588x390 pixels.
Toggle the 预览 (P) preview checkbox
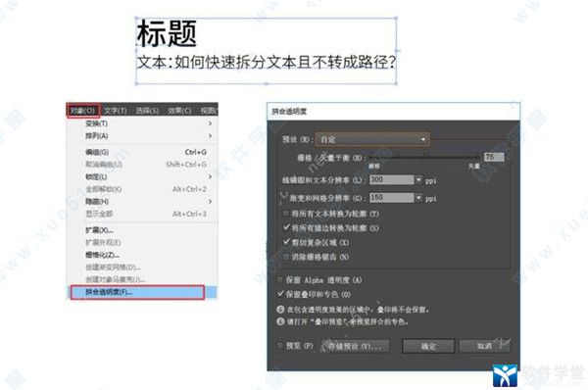click(x=280, y=346)
